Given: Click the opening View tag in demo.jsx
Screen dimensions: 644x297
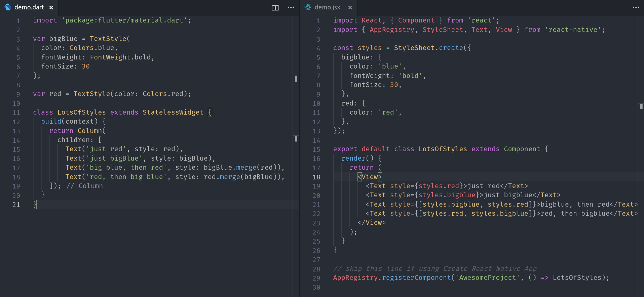Looking at the screenshot, I should 370,177.
